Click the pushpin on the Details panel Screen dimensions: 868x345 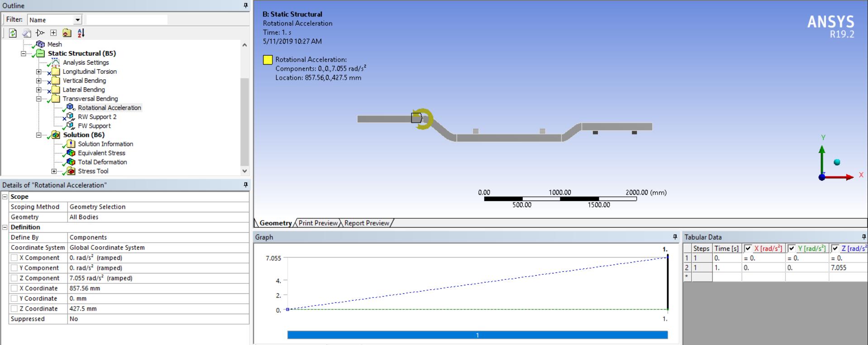click(246, 185)
